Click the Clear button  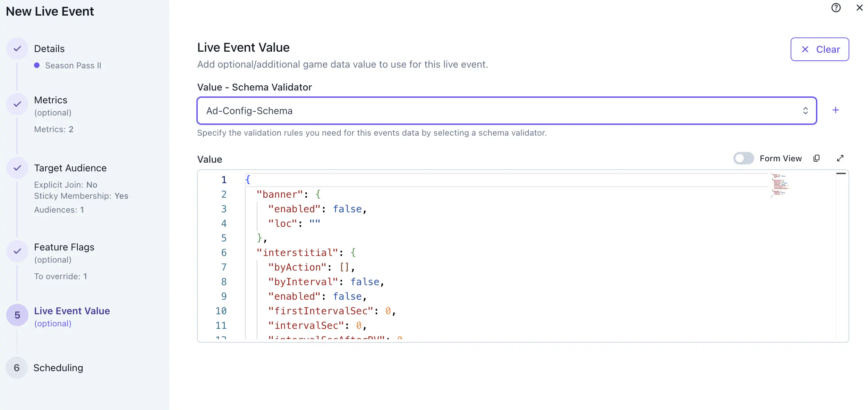[x=819, y=49]
